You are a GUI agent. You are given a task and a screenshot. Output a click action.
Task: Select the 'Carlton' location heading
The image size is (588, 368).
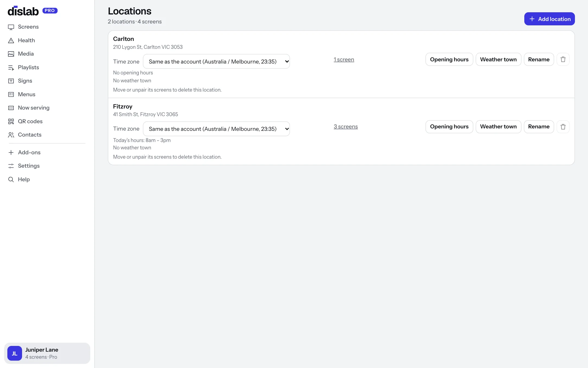click(124, 39)
